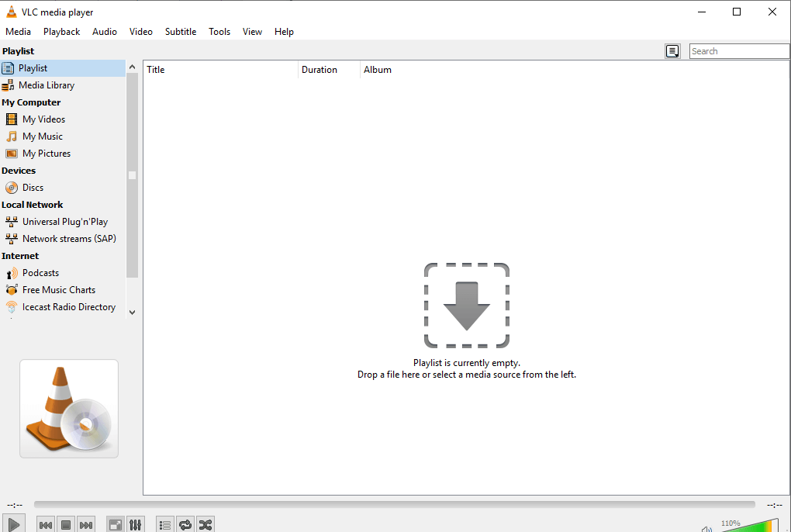The image size is (791, 532).
Task: Enable random shuffle playback
Action: coord(206,525)
